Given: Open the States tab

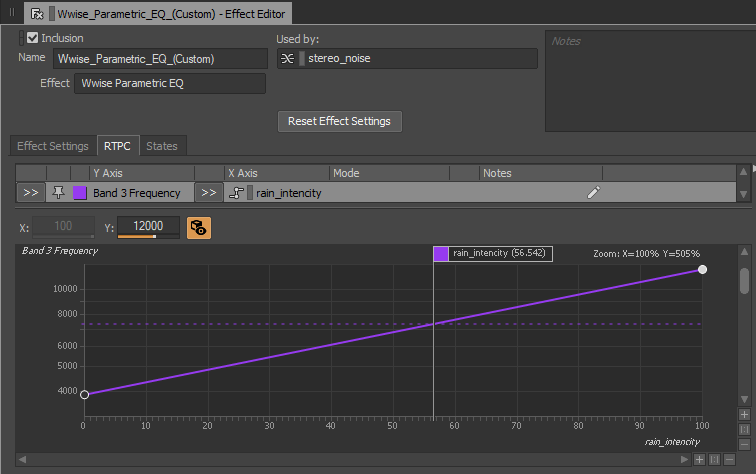Looking at the screenshot, I should pyautogui.click(x=162, y=146).
